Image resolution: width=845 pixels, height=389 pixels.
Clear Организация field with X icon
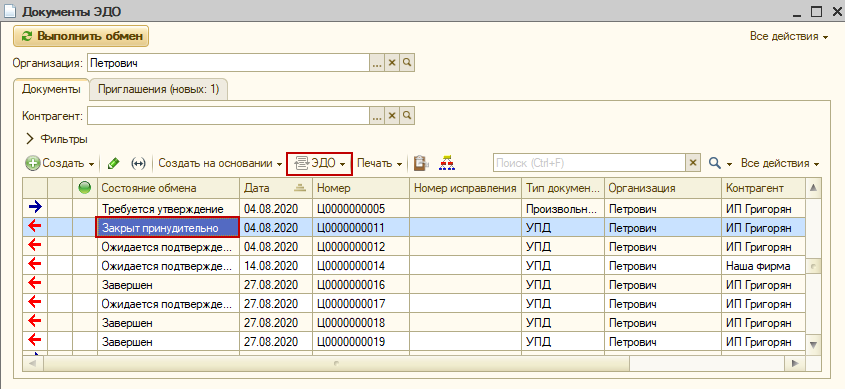coord(392,63)
